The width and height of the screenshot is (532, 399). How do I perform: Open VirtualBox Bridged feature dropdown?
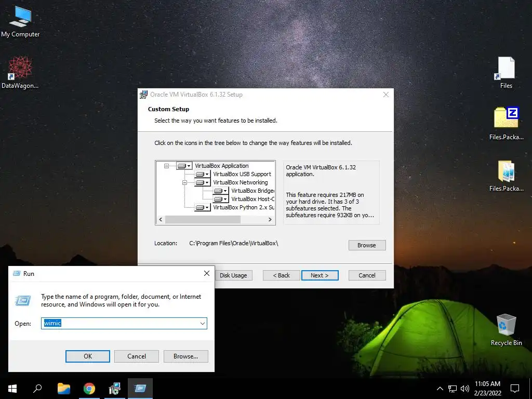[x=221, y=191]
